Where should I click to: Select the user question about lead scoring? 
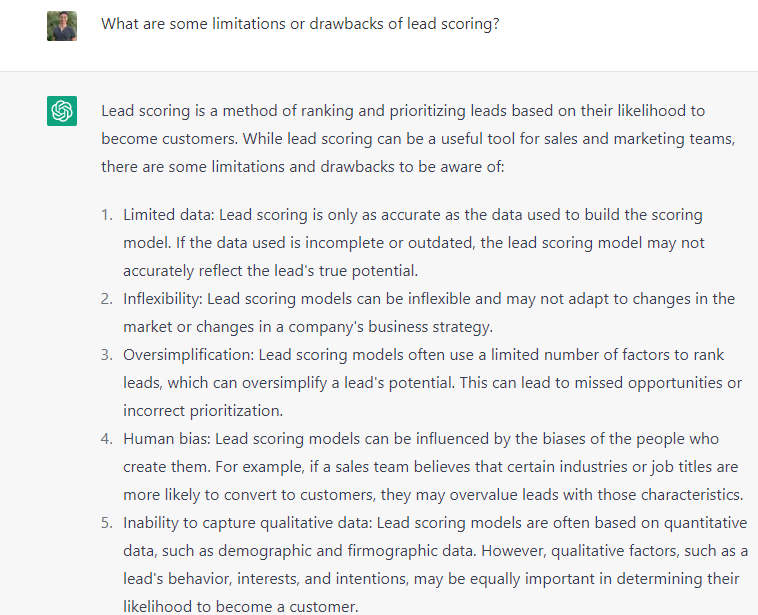coord(300,24)
